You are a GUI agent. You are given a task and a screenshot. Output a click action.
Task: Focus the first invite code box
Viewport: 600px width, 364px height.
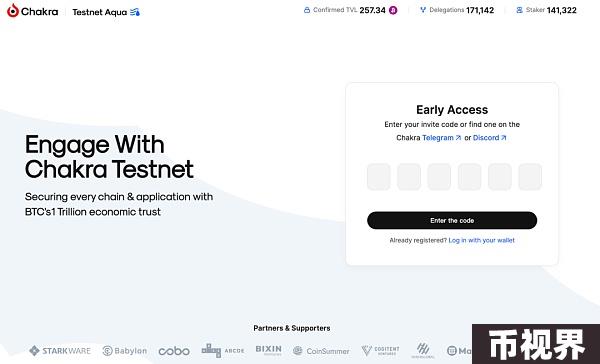tap(379, 177)
